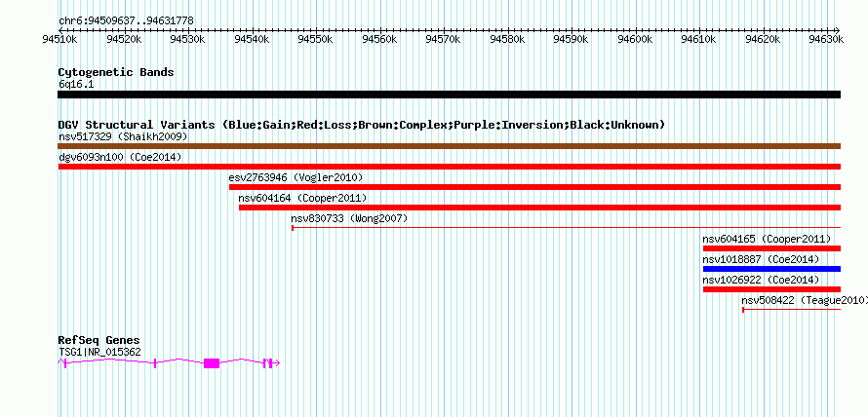Click the RefSeq Genes track title

point(99,340)
